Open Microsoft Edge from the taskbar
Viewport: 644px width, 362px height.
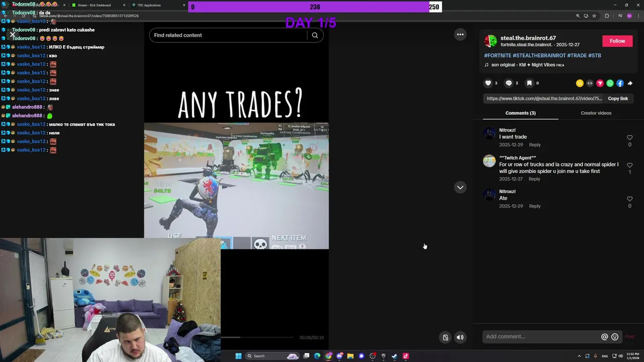317,356
